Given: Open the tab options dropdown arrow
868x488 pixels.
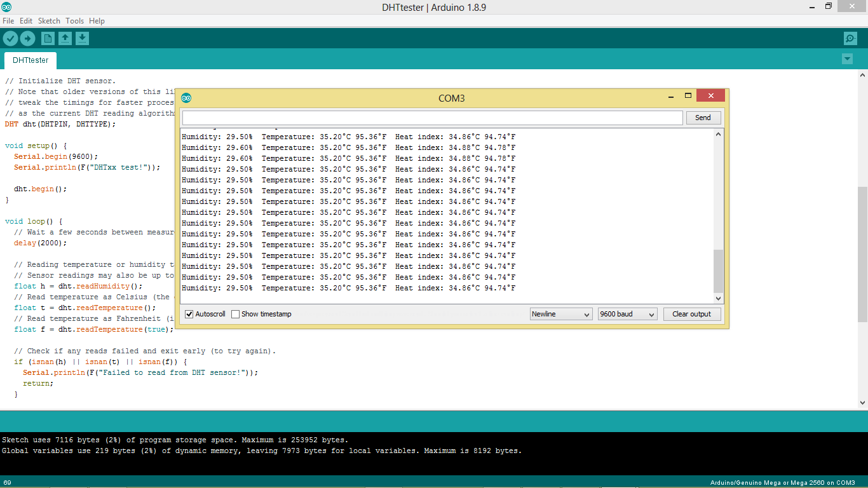Looking at the screenshot, I should (x=847, y=59).
